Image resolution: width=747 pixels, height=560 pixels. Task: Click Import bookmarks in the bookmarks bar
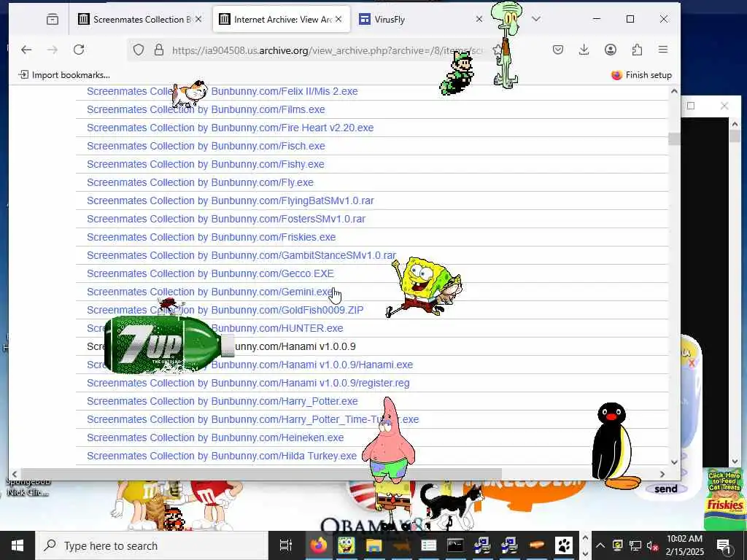(x=64, y=75)
